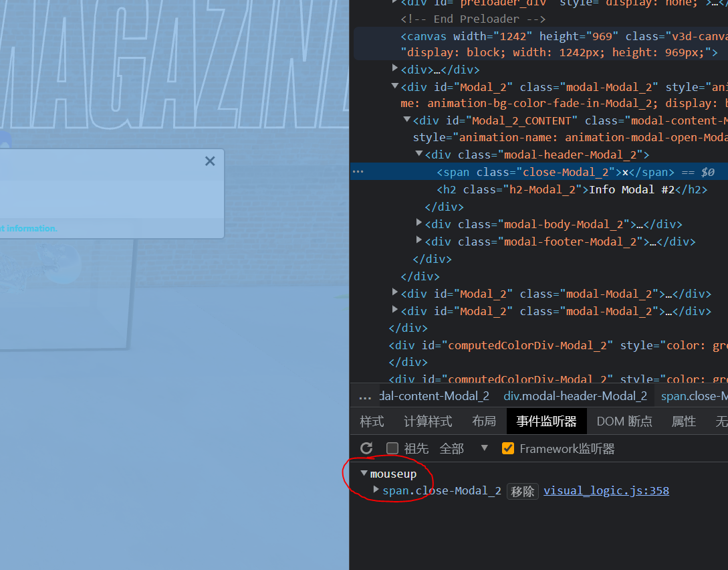The height and width of the screenshot is (570, 728).
Task: Open breadcrumb overflow ellipsis
Action: point(365,396)
